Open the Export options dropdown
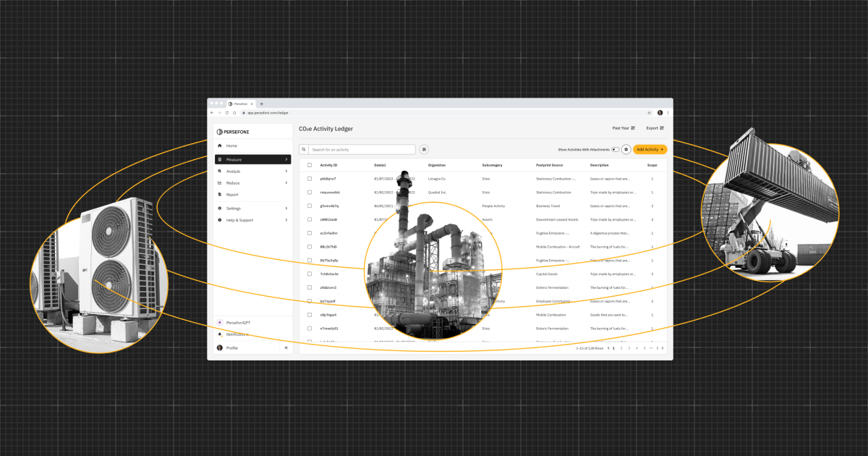 (x=655, y=128)
